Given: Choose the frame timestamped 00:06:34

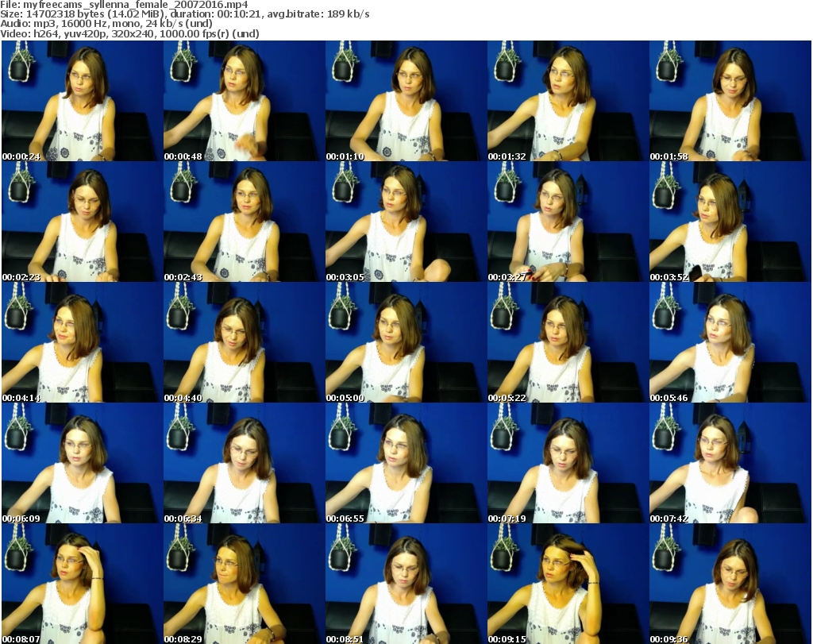Looking at the screenshot, I should coord(245,463).
